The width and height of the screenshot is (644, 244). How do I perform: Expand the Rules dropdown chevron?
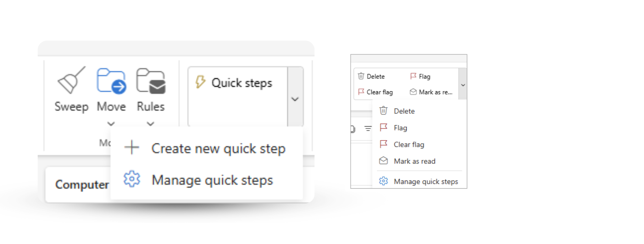coord(151,123)
